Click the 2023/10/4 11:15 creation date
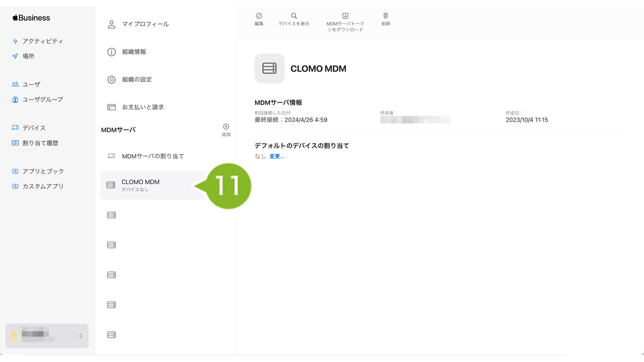 tap(527, 120)
